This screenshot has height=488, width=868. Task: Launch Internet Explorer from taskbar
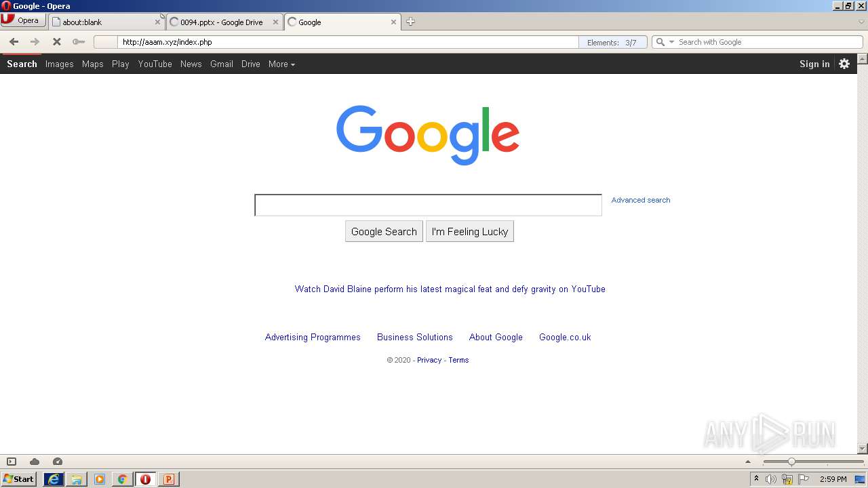[x=54, y=479]
